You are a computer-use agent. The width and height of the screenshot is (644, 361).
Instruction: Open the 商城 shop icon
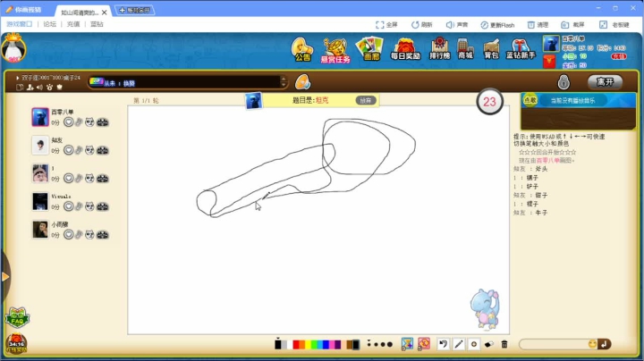coord(465,49)
